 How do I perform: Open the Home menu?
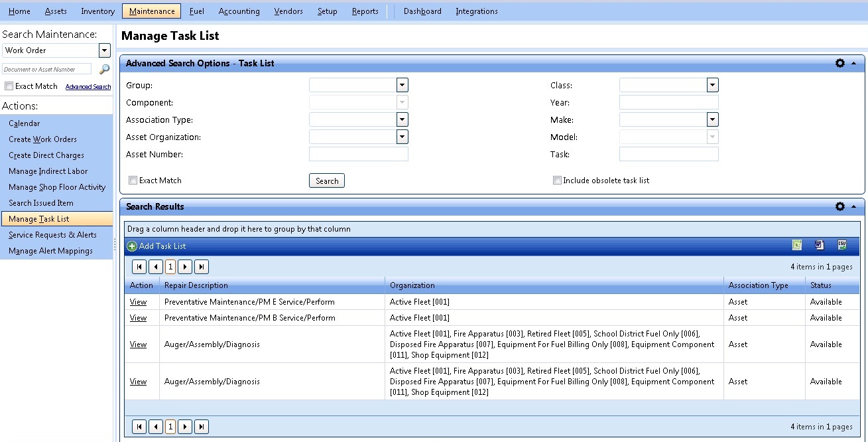click(19, 11)
